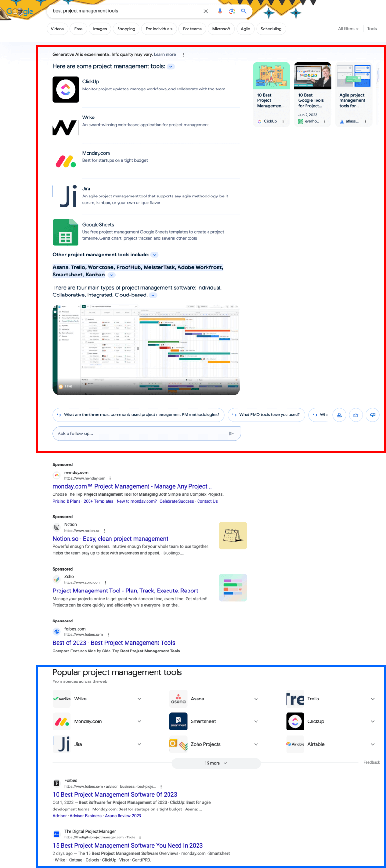Viewport: 386px width, 868px height.
Task: Show 15 more popular tools
Action: point(216,763)
